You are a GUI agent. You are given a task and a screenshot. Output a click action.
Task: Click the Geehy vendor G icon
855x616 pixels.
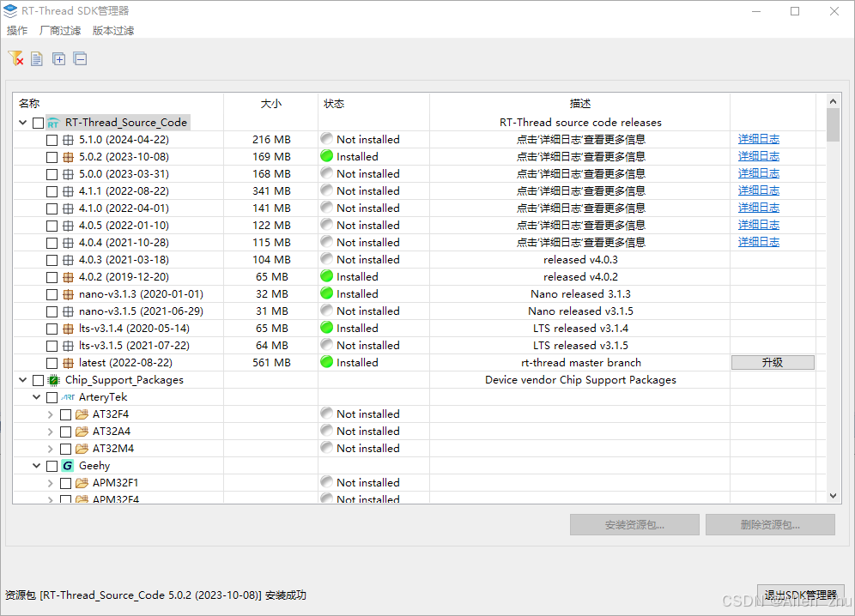[68, 466]
